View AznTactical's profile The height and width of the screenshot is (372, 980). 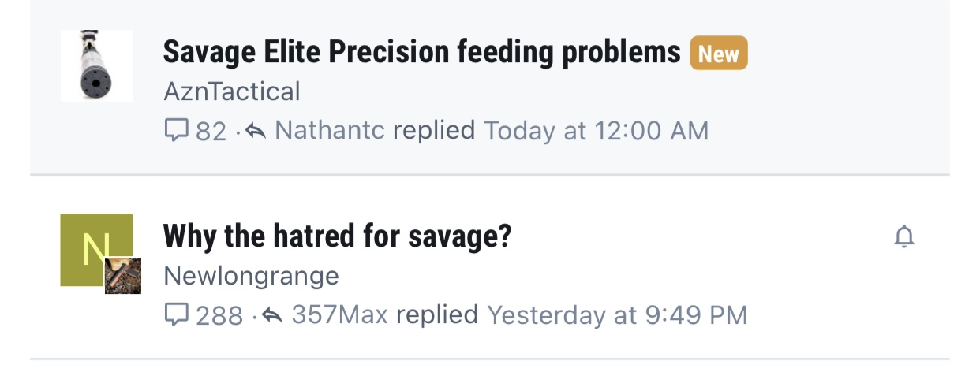coord(232,91)
